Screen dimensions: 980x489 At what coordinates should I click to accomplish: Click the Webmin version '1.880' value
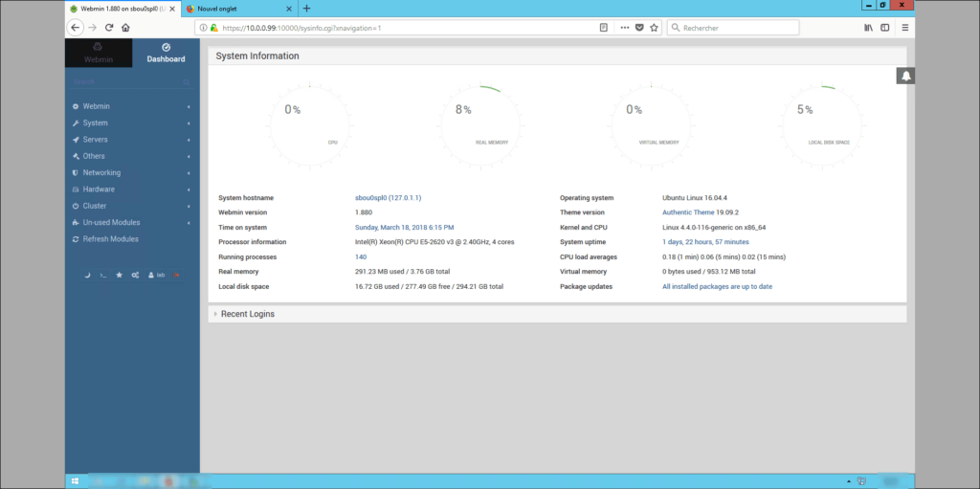click(364, 212)
